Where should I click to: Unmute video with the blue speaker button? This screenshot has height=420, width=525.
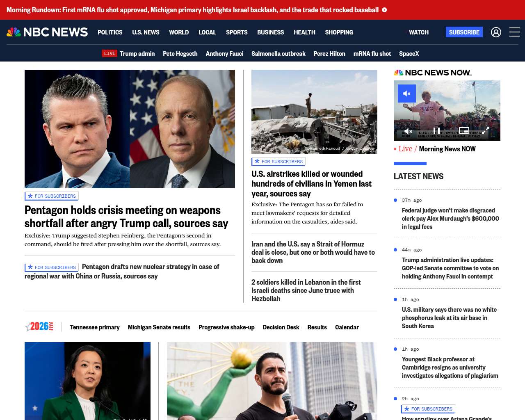pos(407,94)
